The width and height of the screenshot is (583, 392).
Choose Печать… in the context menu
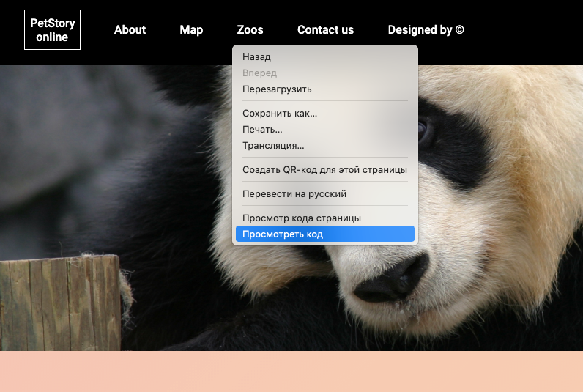[x=325, y=130]
